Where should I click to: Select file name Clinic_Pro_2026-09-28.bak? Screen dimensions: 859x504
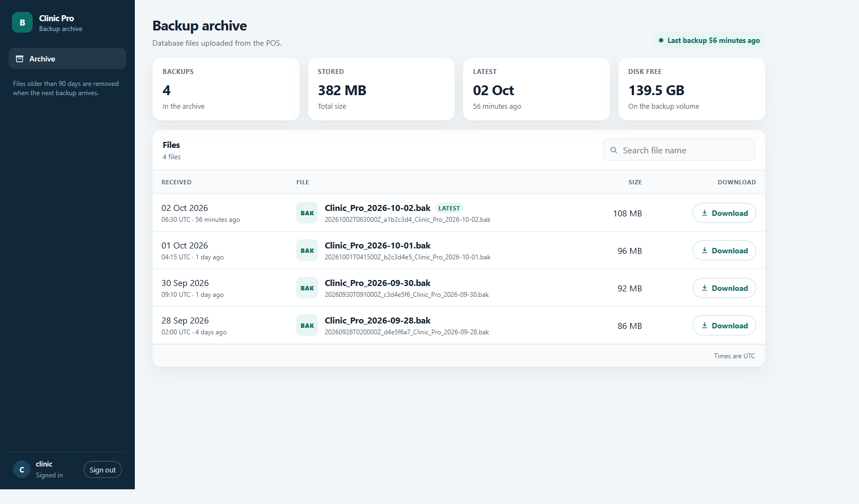(x=377, y=320)
